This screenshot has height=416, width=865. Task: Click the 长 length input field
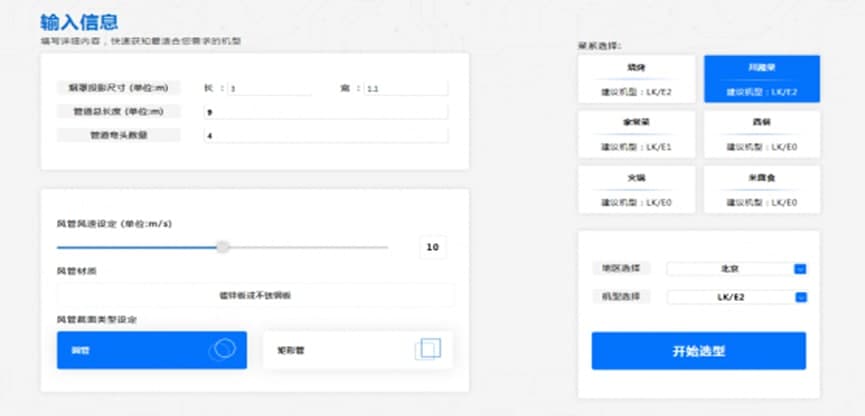click(x=269, y=88)
